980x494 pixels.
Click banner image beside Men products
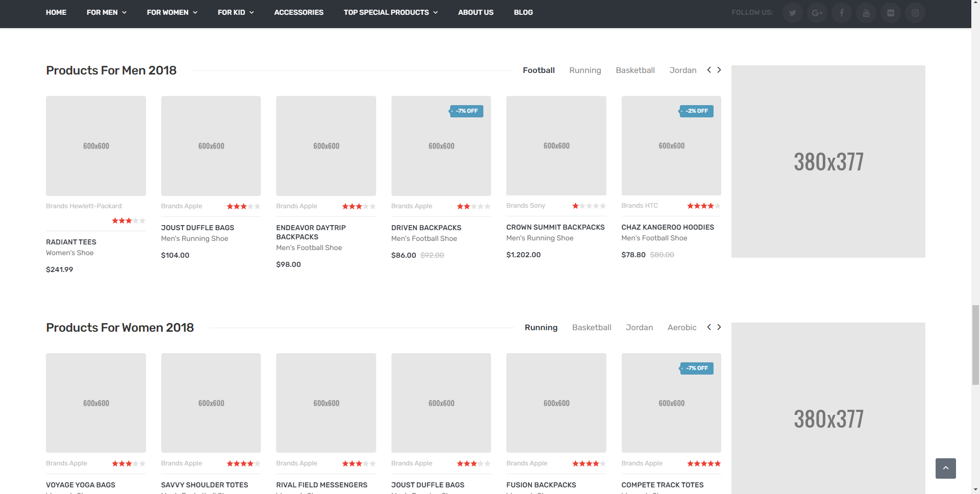click(x=828, y=161)
